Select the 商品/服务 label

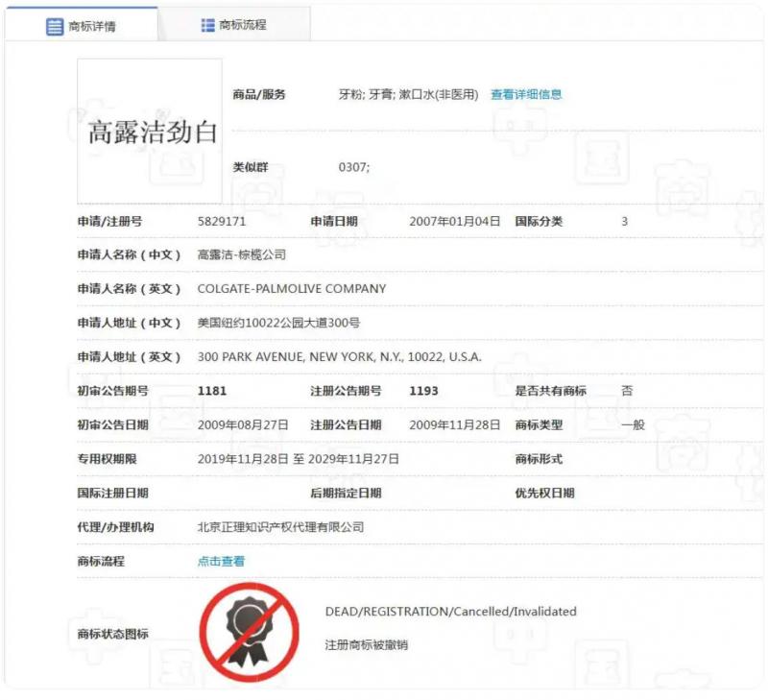pos(259,94)
